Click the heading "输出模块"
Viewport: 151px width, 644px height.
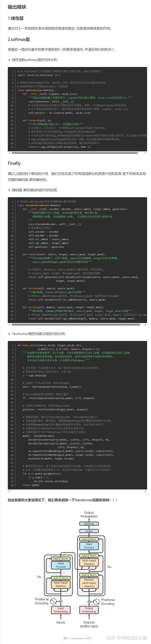(17, 7)
